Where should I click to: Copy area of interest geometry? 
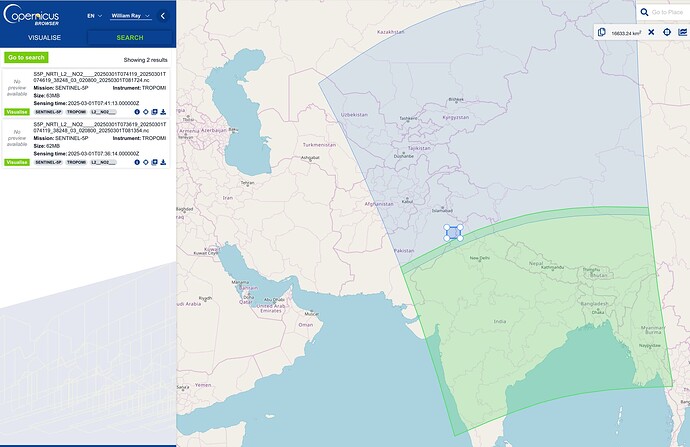coord(602,32)
